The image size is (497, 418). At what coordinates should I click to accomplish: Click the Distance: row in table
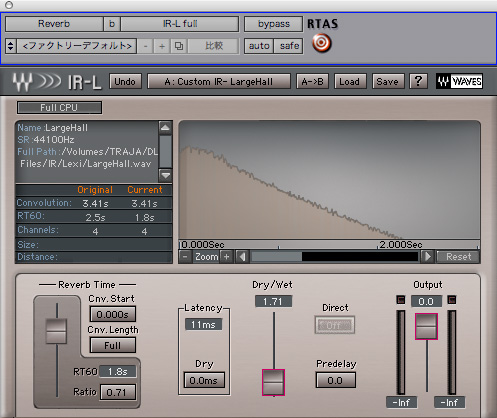(x=94, y=257)
